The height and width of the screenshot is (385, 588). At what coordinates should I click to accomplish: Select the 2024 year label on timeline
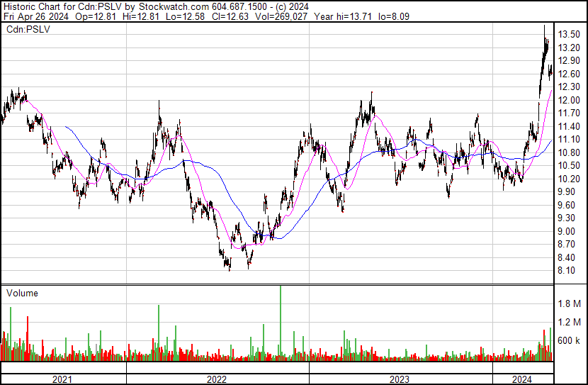(x=522, y=379)
